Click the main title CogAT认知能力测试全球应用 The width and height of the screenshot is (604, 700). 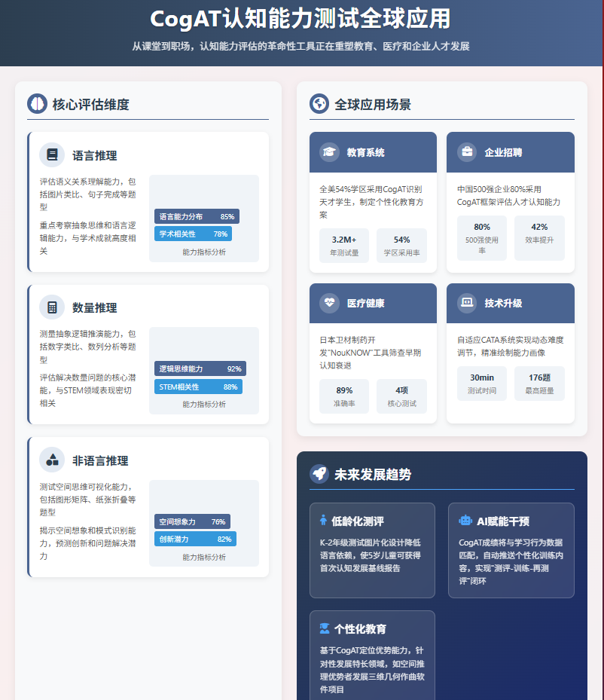300,19
